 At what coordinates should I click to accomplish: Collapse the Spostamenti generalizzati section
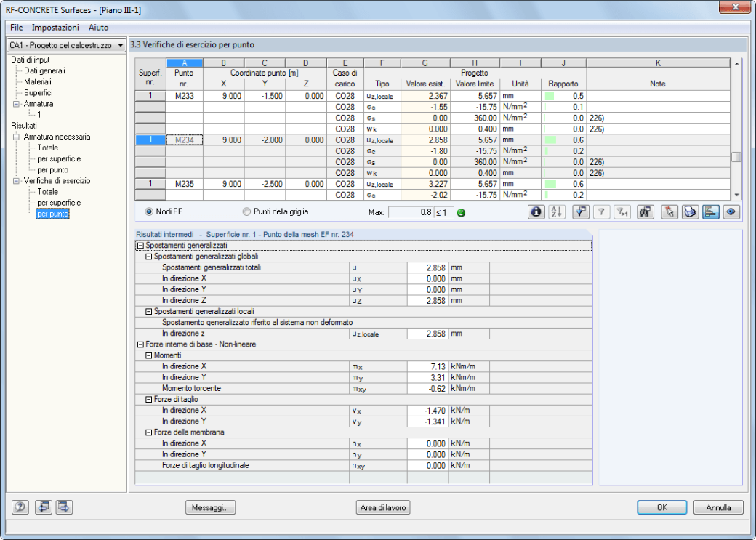tap(140, 246)
